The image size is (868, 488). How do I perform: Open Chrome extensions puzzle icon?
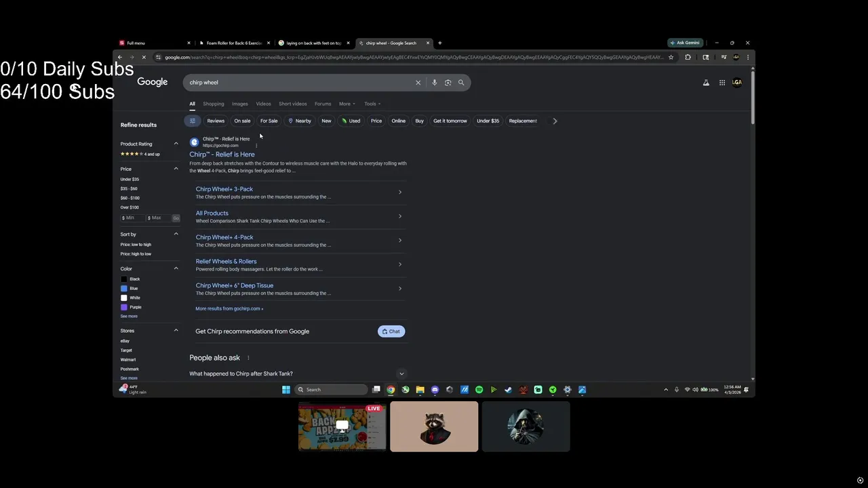pos(688,58)
